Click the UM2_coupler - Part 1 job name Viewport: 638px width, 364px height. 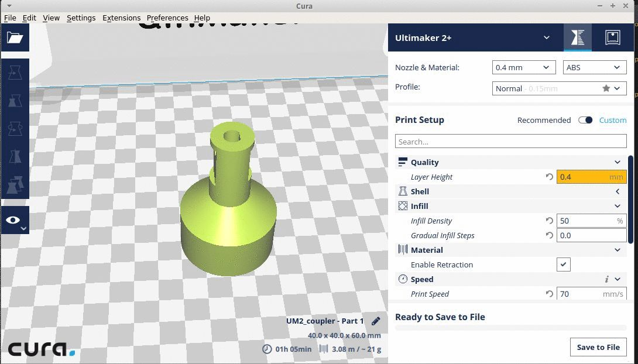pyautogui.click(x=325, y=321)
